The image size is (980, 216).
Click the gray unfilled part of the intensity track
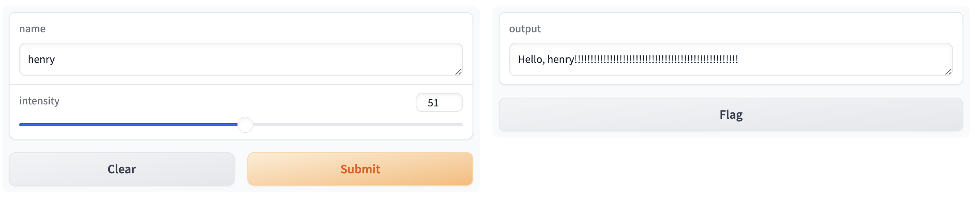tap(358, 125)
